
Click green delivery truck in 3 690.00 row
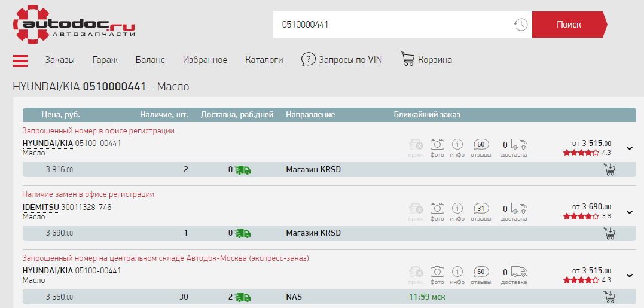tap(243, 234)
